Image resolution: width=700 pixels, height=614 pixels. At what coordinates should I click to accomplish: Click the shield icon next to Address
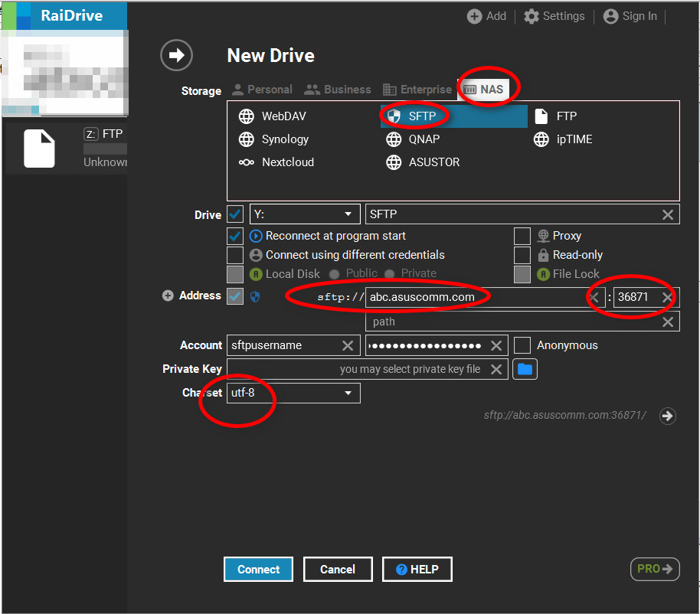point(255,297)
